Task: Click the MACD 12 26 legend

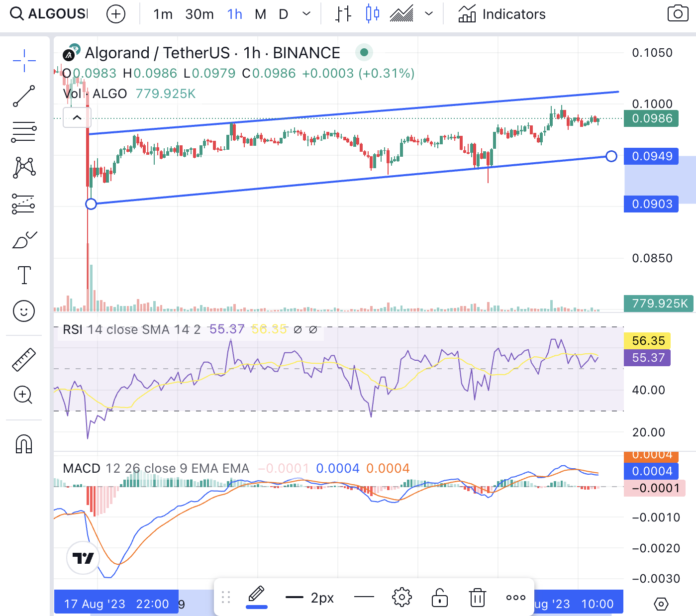Action: 156,468
